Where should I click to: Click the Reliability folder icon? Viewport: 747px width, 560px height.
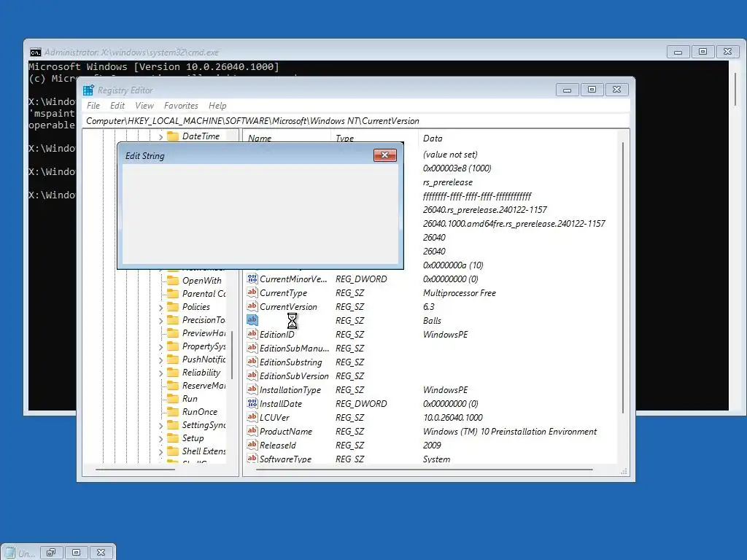172,373
